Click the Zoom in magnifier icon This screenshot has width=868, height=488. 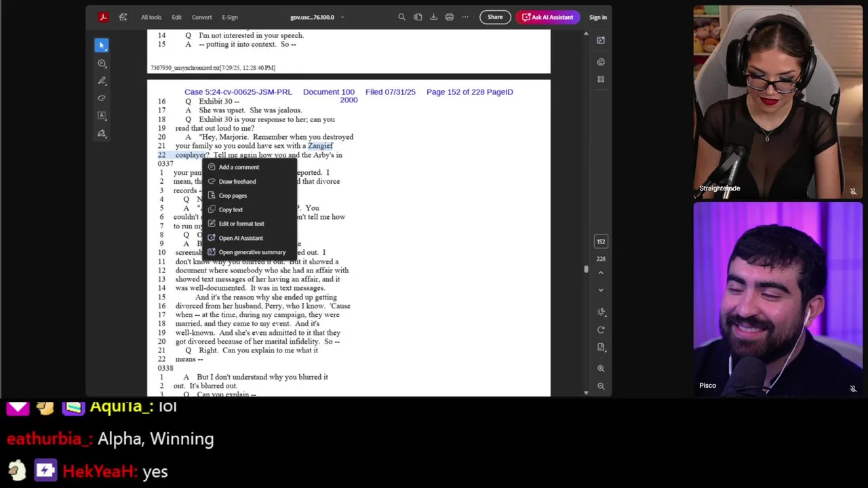tap(601, 369)
